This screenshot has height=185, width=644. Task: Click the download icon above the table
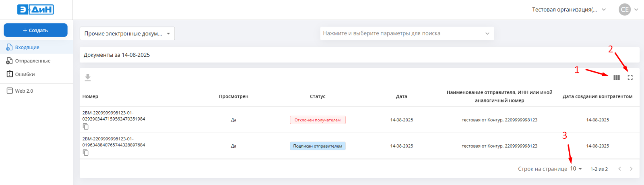click(x=88, y=77)
